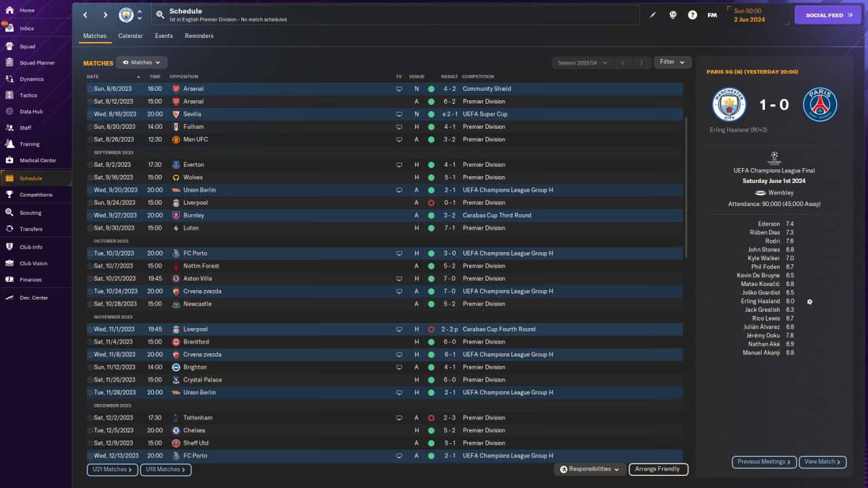Open the Tactics screen
Viewport: 868px width, 488px height.
point(28,96)
